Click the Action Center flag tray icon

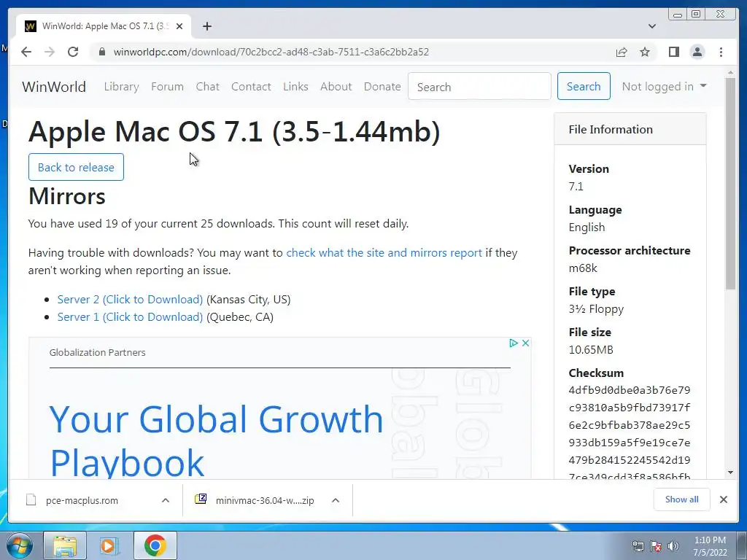tap(656, 546)
